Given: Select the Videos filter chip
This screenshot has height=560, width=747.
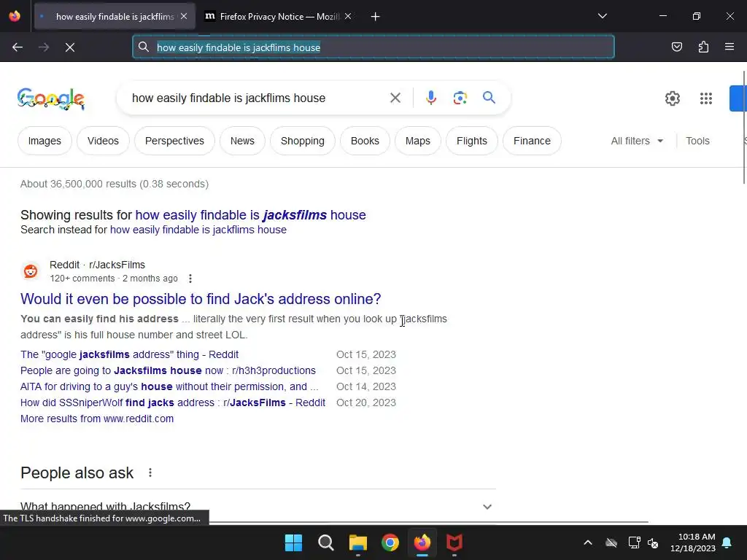Looking at the screenshot, I should [103, 141].
